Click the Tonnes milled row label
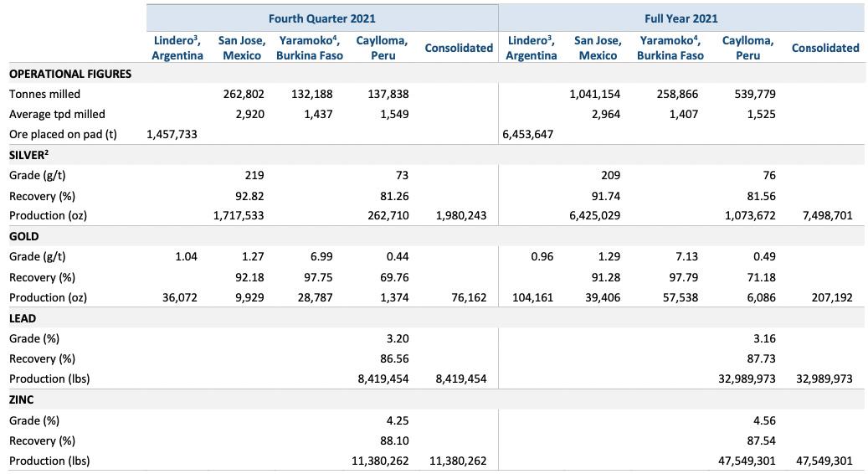 point(45,95)
